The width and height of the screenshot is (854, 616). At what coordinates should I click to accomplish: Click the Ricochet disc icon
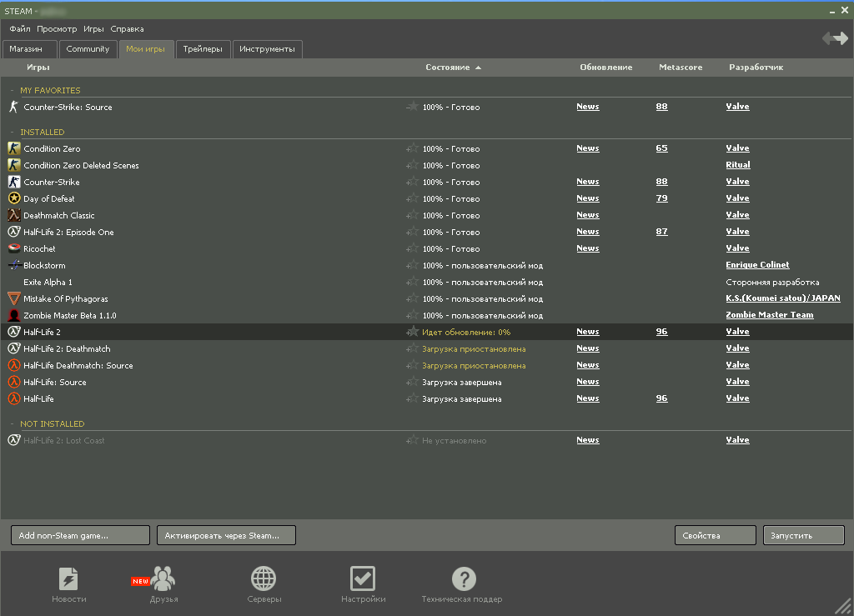[x=14, y=248]
